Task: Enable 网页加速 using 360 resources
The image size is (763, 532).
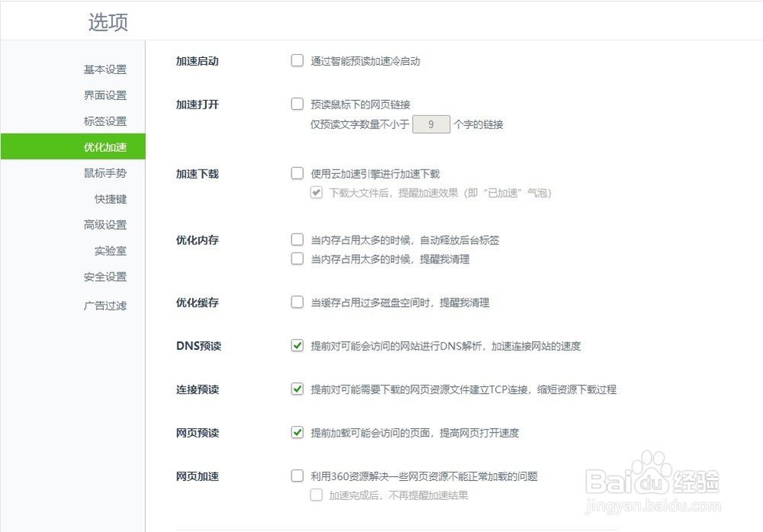Action: coord(297,475)
